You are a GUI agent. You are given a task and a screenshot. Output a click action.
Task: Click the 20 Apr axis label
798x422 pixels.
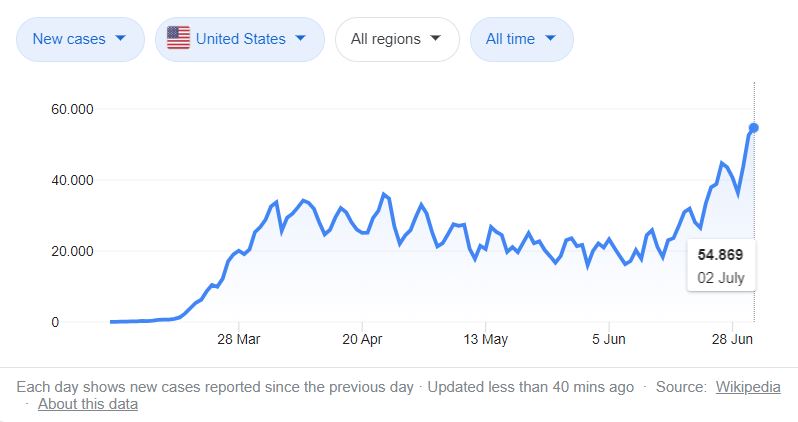363,338
